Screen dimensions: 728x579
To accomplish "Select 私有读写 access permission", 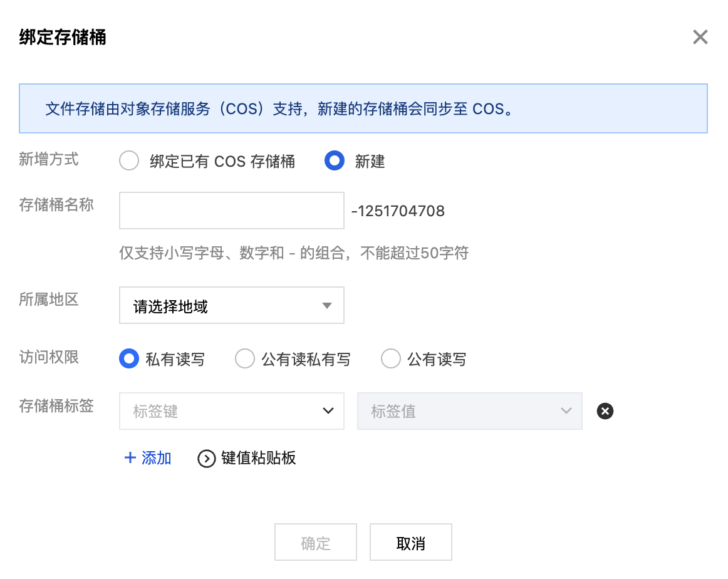I will pyautogui.click(x=129, y=359).
